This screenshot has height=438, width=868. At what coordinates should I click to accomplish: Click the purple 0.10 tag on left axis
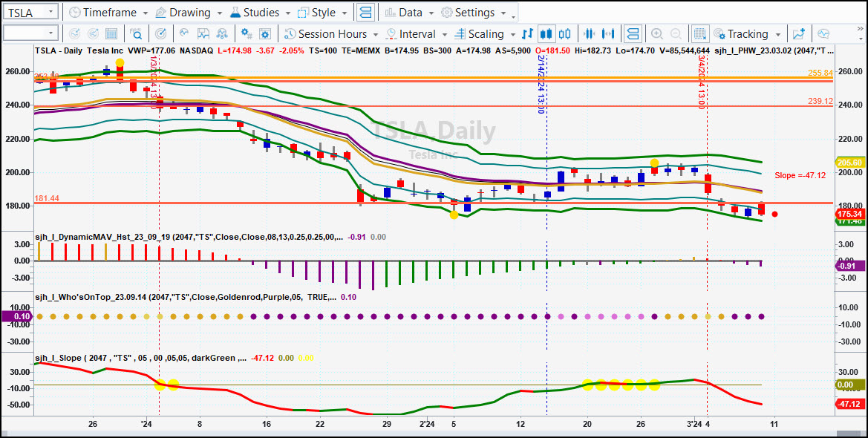pos(16,316)
